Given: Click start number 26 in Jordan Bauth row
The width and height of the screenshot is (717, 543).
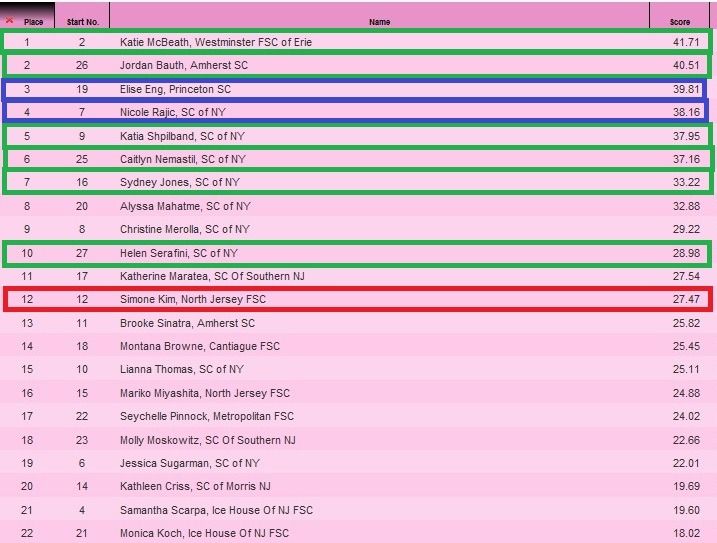Looking at the screenshot, I should [x=82, y=65].
